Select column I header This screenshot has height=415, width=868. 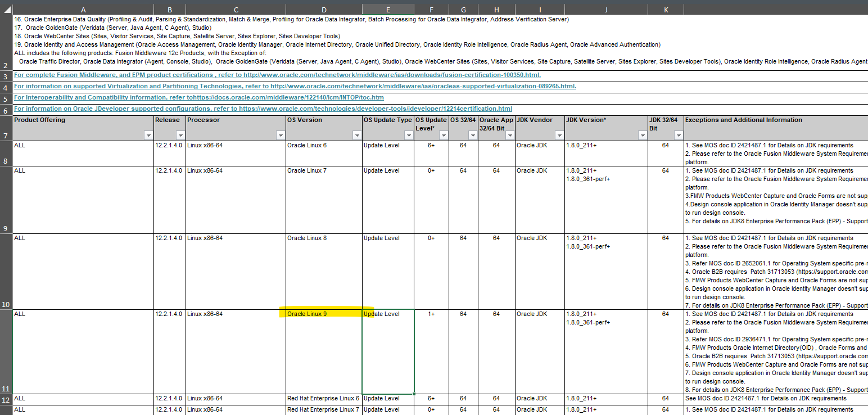(540, 10)
